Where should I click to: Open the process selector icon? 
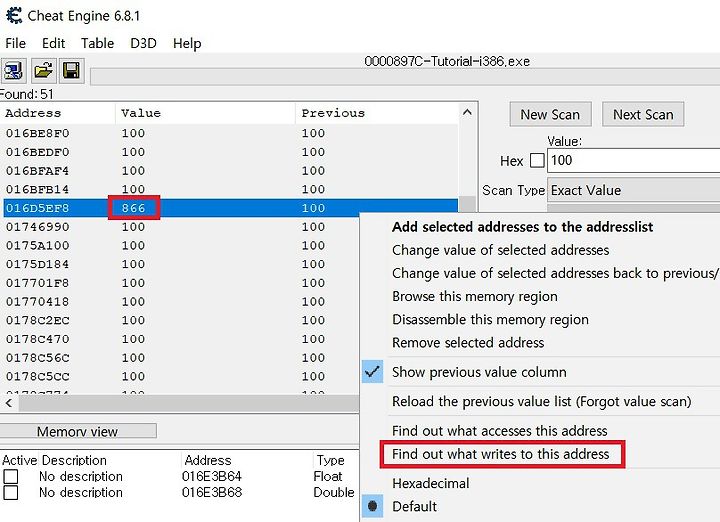[x=14, y=71]
